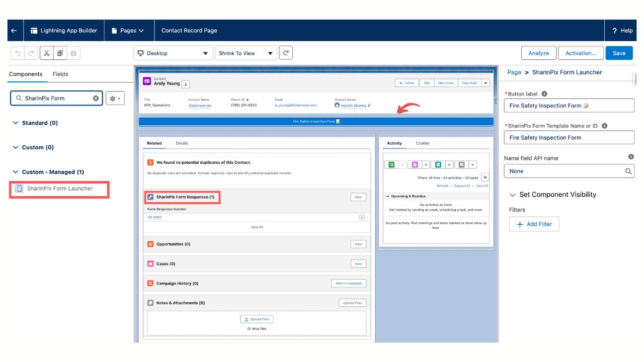Screen dimensions: 644x362
Task: Click the Undo icon in the toolbar
Action: [18, 53]
